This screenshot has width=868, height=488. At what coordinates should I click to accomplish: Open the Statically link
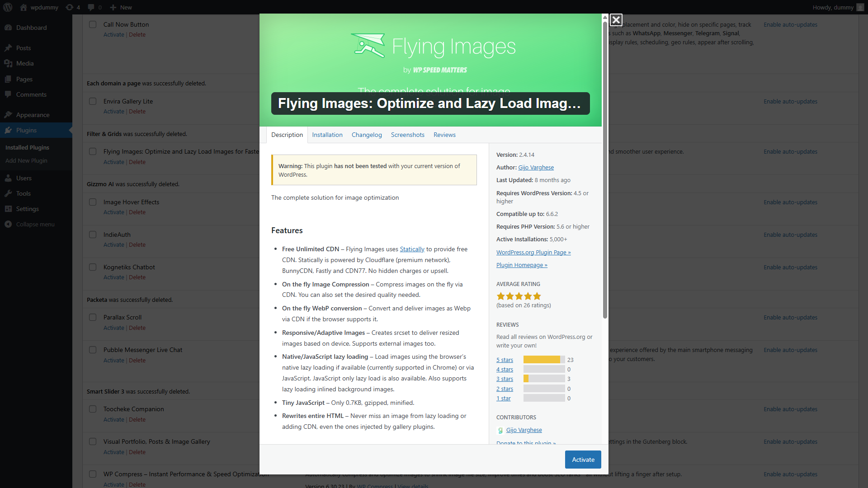412,249
